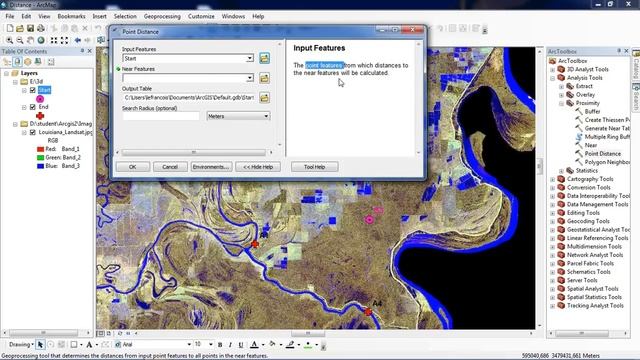
Task: Click the << Hide Help button
Action: tap(258, 167)
